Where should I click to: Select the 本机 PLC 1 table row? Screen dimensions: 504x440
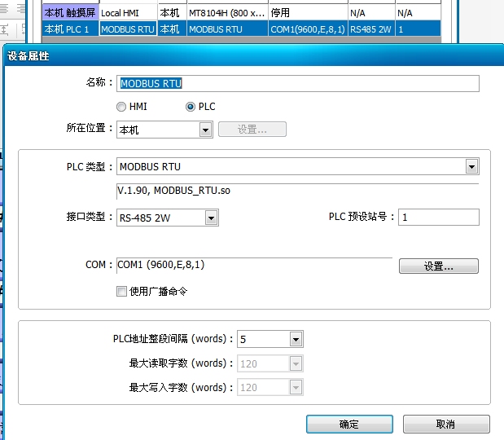coord(69,29)
